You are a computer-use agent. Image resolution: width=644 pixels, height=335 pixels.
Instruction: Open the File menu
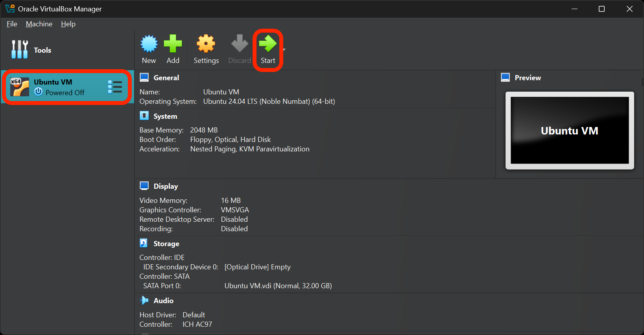(x=12, y=24)
